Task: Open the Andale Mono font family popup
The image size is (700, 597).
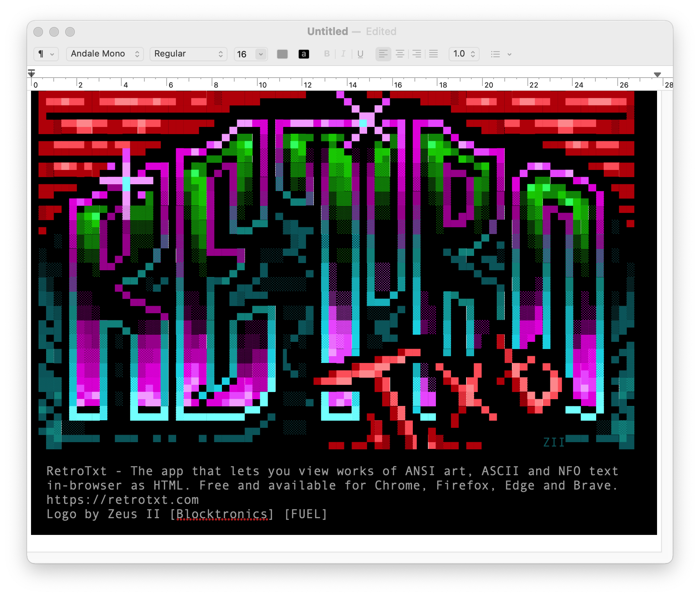Action: (x=105, y=54)
